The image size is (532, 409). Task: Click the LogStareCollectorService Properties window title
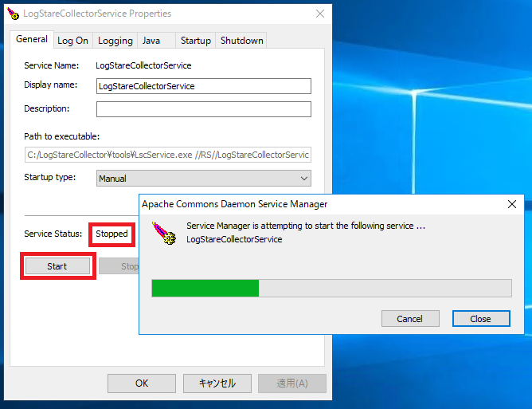97,14
